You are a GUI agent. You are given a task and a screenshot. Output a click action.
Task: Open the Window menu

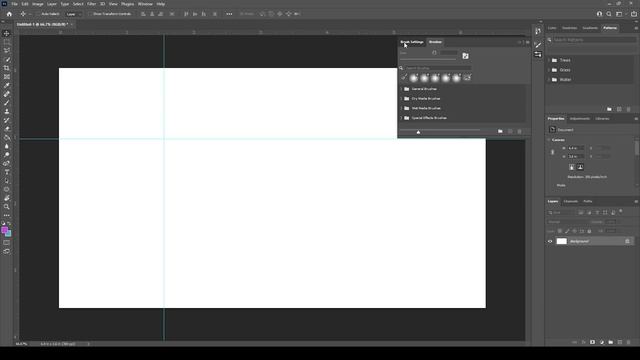pos(145,4)
